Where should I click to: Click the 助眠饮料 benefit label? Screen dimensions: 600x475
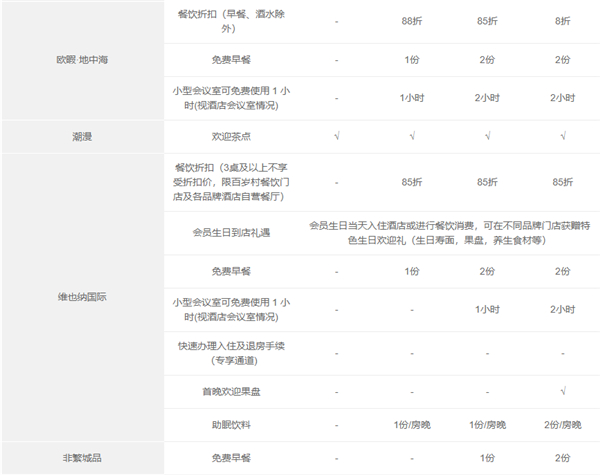coord(225,423)
